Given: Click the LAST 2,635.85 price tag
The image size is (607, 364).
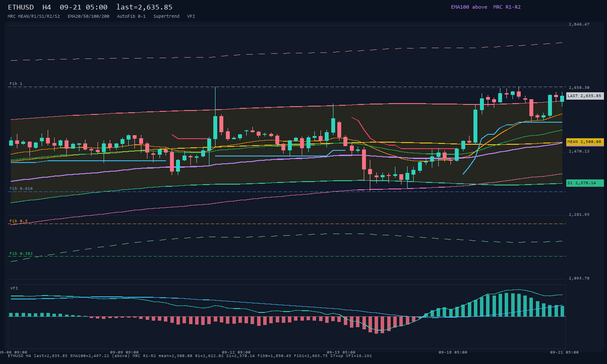Looking at the screenshot, I should tap(585, 96).
